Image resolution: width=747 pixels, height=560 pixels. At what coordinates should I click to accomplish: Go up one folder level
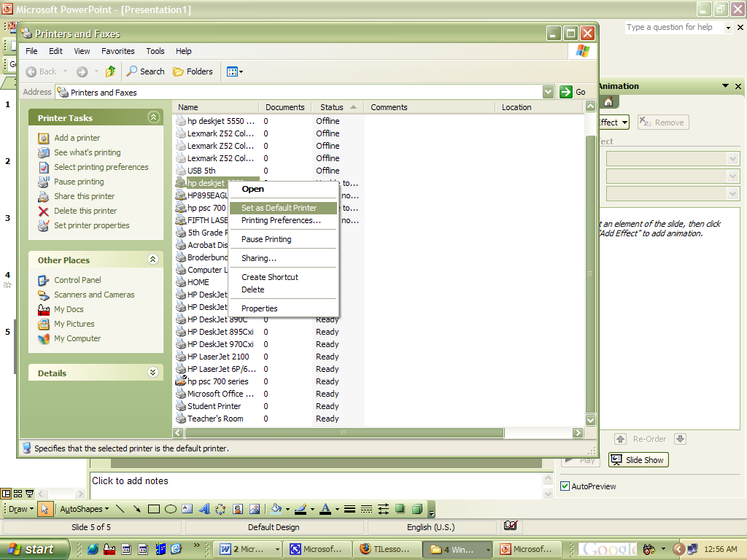click(111, 71)
